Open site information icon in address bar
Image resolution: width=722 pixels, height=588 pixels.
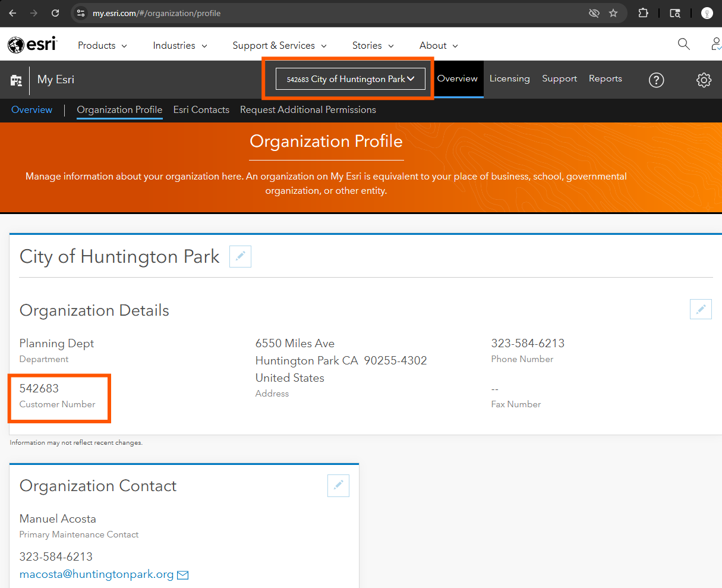tap(81, 13)
